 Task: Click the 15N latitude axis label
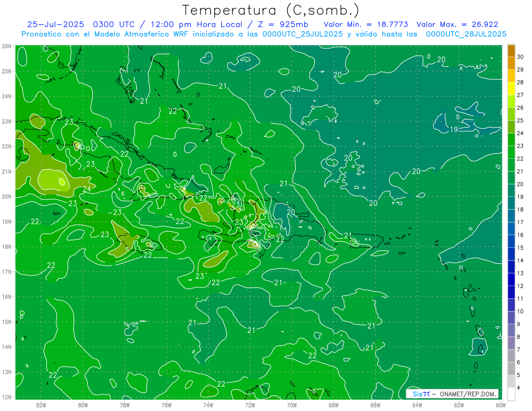(x=7, y=321)
